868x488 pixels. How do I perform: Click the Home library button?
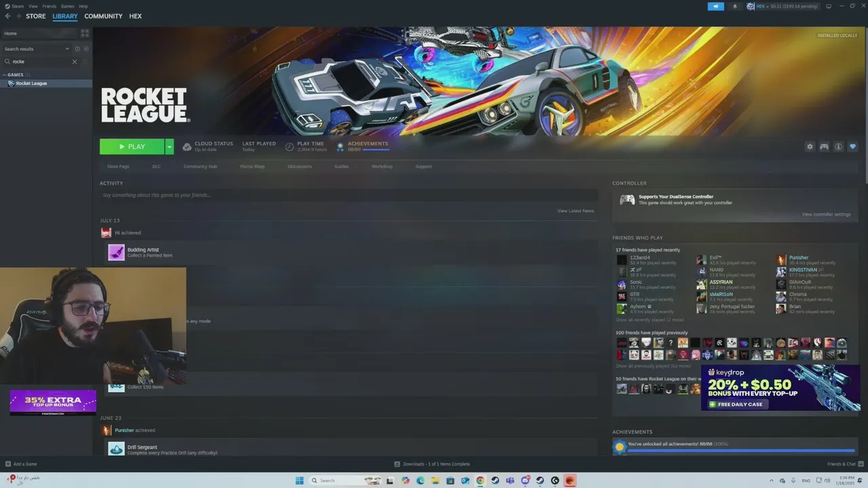[x=39, y=33]
